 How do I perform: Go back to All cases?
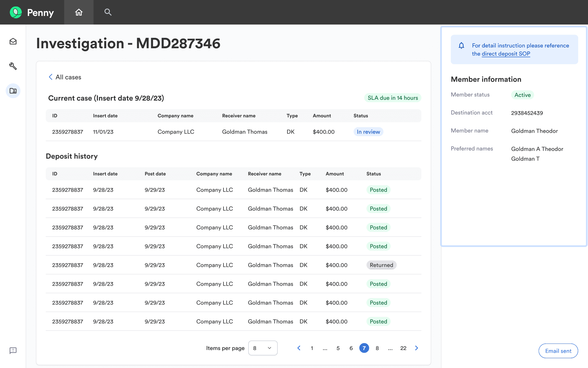click(65, 77)
